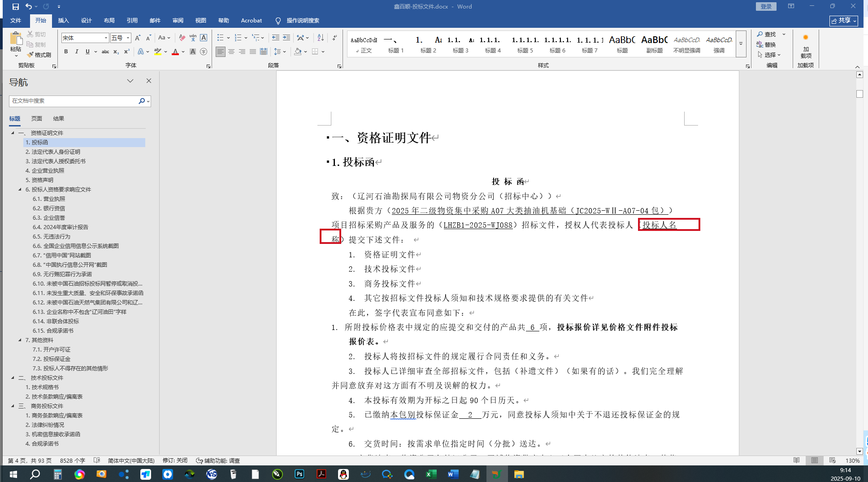The image size is (868, 482).
Task: Sort the selected text A to Z
Action: (321, 38)
